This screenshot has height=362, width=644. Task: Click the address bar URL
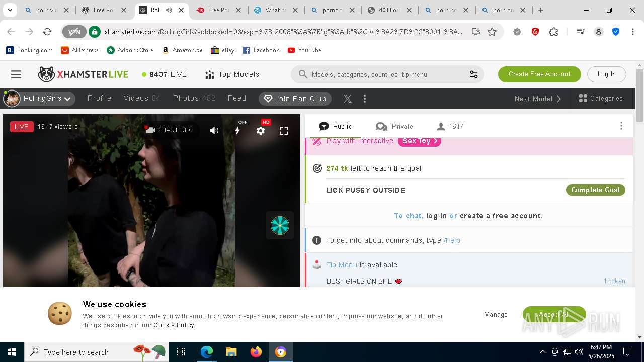283,32
